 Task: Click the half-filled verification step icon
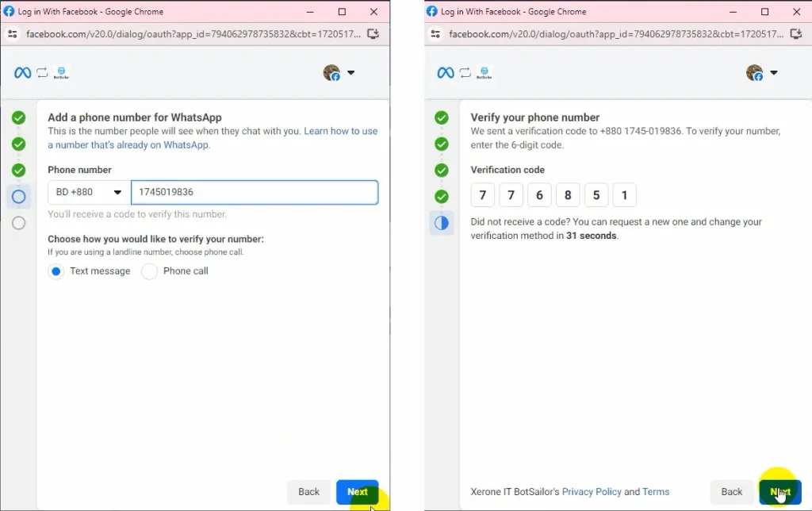click(442, 223)
